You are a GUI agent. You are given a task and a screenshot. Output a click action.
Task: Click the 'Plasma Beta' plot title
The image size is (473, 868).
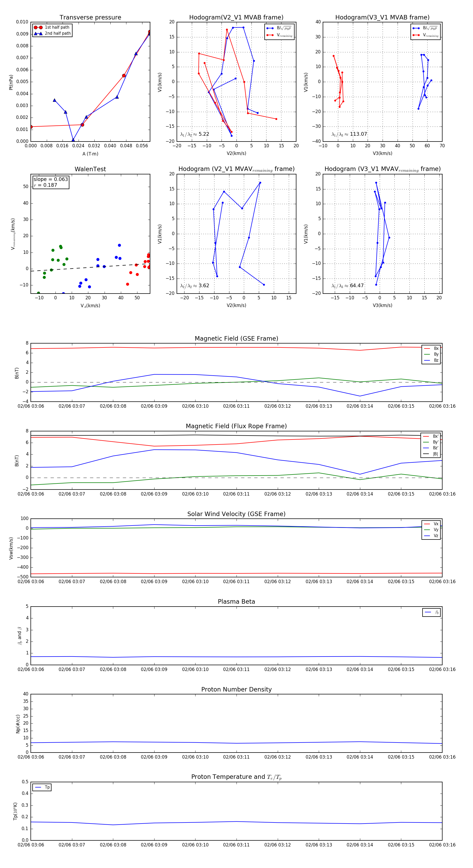tap(236, 602)
